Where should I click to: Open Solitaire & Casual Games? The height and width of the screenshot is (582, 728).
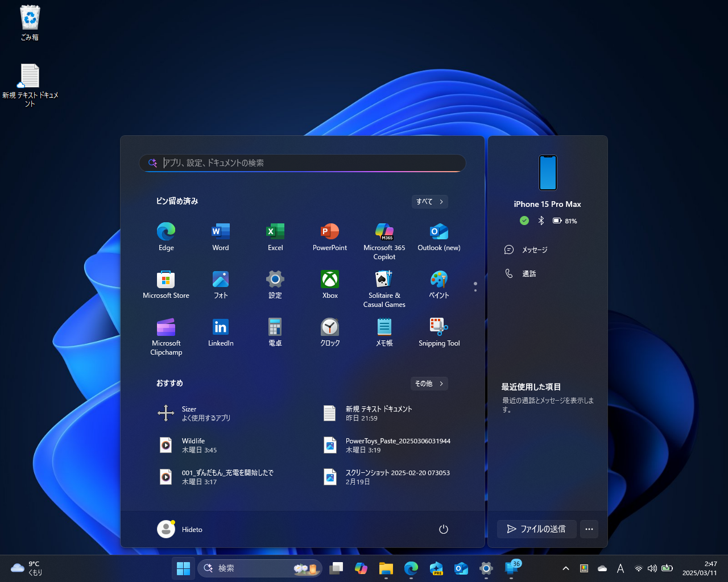pos(384,289)
